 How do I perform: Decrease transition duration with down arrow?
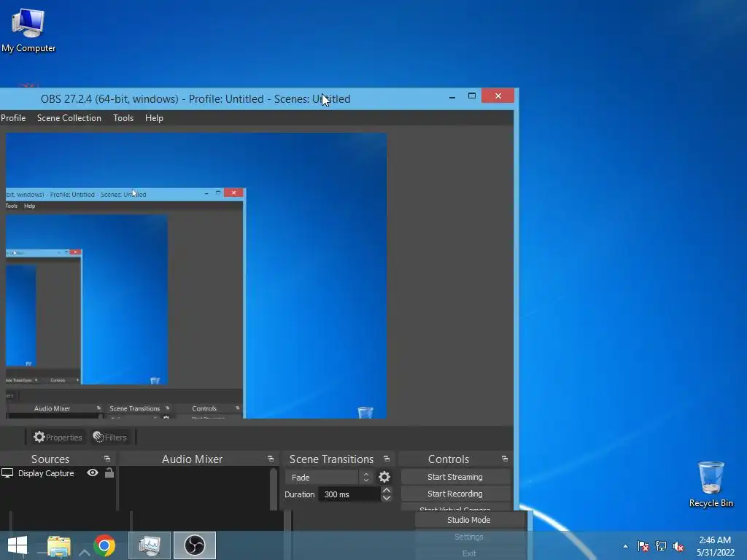387,498
